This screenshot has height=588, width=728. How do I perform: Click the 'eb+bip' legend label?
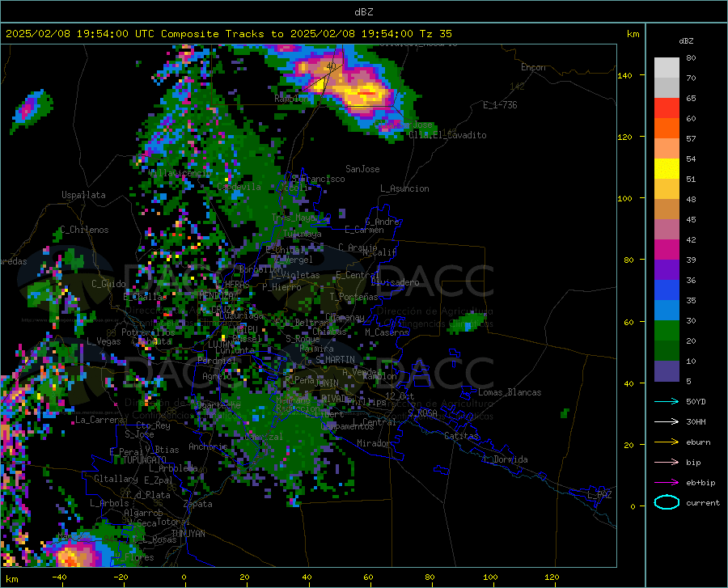click(x=700, y=483)
